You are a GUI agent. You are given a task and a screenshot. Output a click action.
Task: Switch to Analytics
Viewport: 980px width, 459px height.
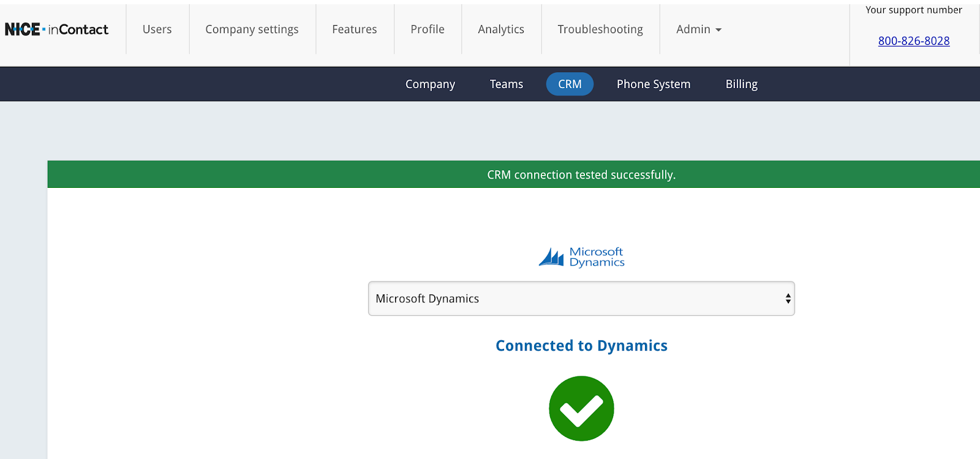501,29
